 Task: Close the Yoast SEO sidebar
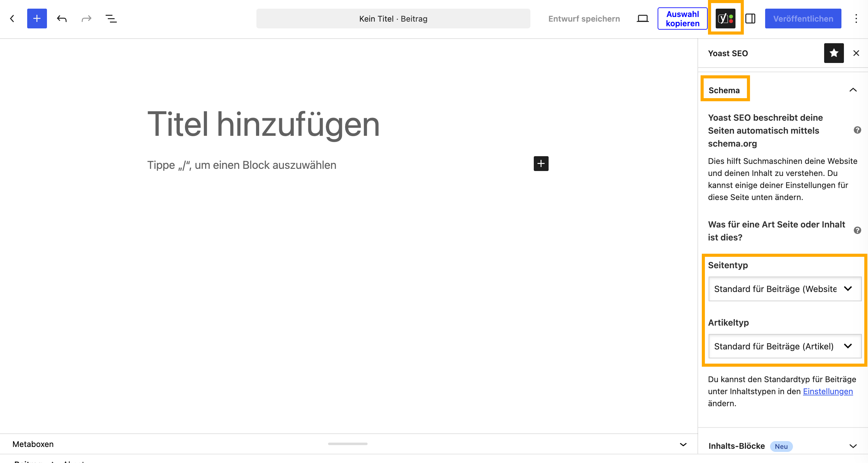coord(856,53)
